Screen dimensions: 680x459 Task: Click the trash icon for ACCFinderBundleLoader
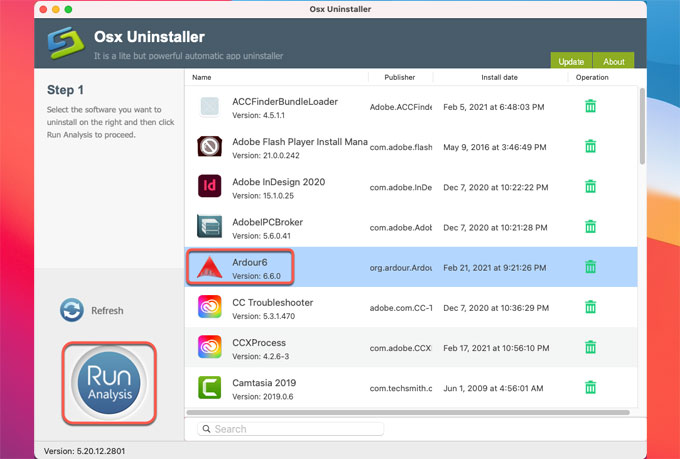[590, 106]
